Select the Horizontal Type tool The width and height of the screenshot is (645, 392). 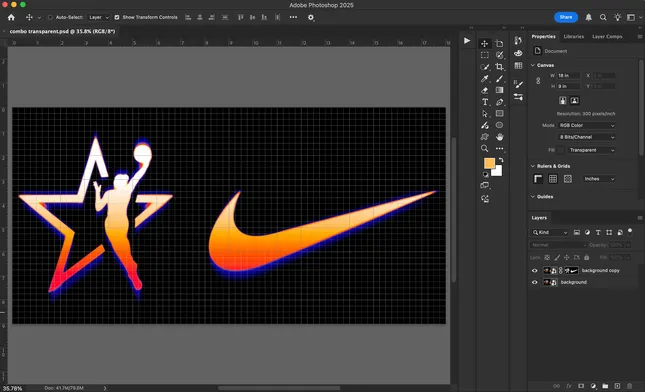pos(485,102)
